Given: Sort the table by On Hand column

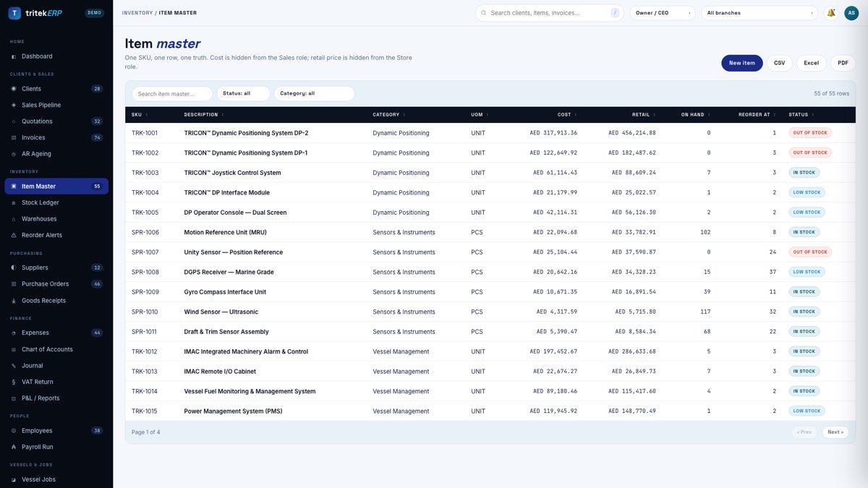Looking at the screenshot, I should coord(696,115).
